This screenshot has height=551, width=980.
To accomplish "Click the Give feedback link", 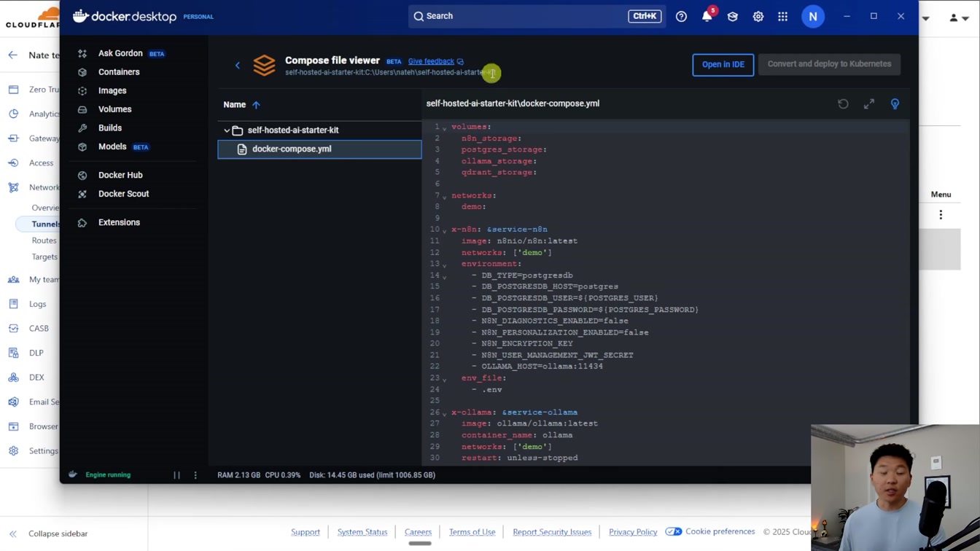I will click(x=431, y=61).
